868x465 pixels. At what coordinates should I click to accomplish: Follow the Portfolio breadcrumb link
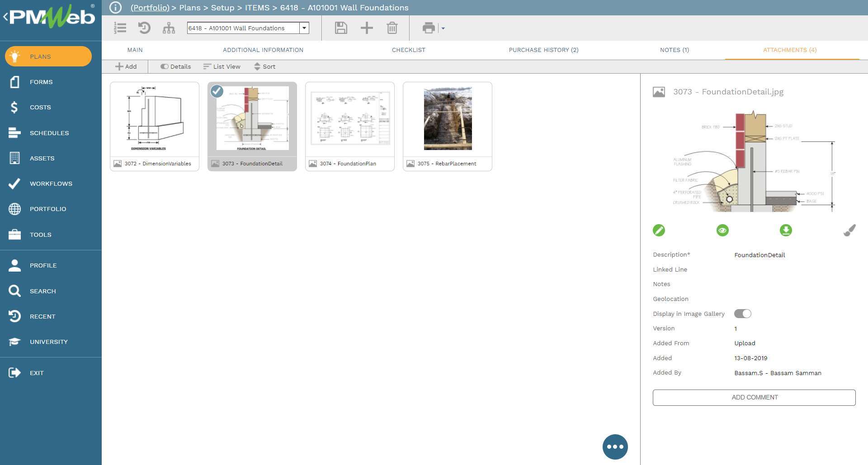[x=150, y=8]
